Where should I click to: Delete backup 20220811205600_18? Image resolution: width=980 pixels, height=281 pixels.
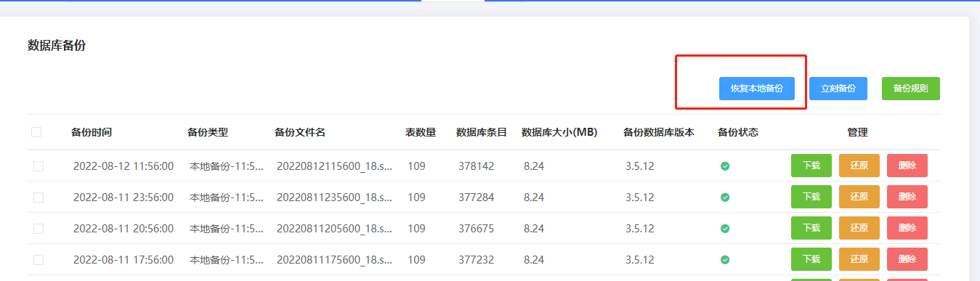click(907, 228)
